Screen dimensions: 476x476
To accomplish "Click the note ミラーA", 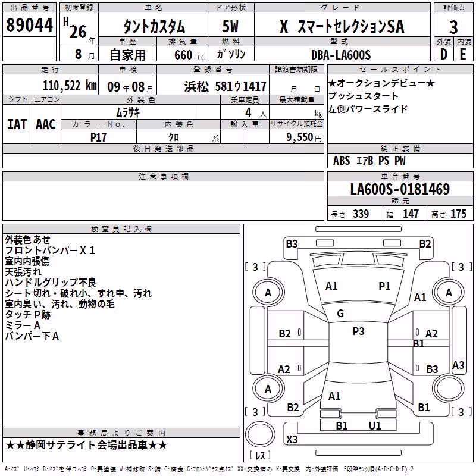I will tap(23, 325).
